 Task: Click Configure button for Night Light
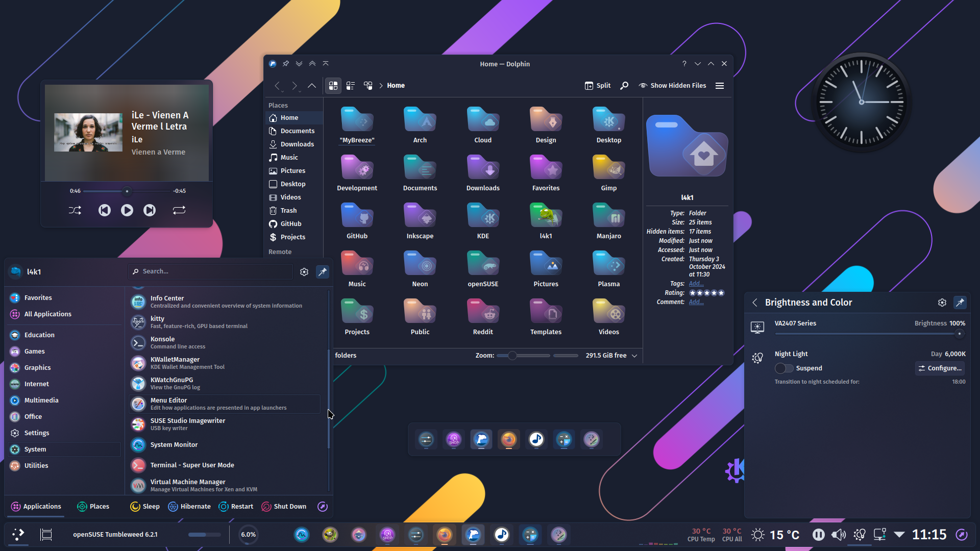940,368
